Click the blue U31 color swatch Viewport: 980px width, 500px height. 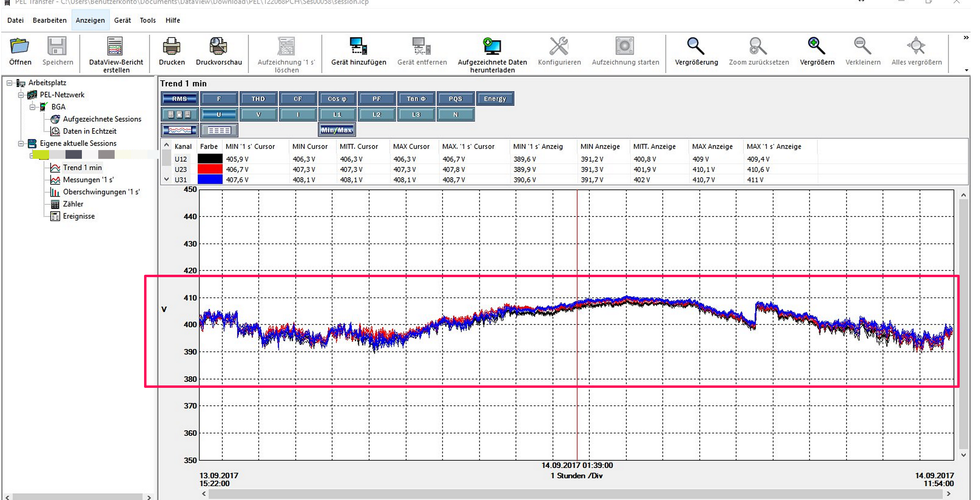pyautogui.click(x=209, y=180)
